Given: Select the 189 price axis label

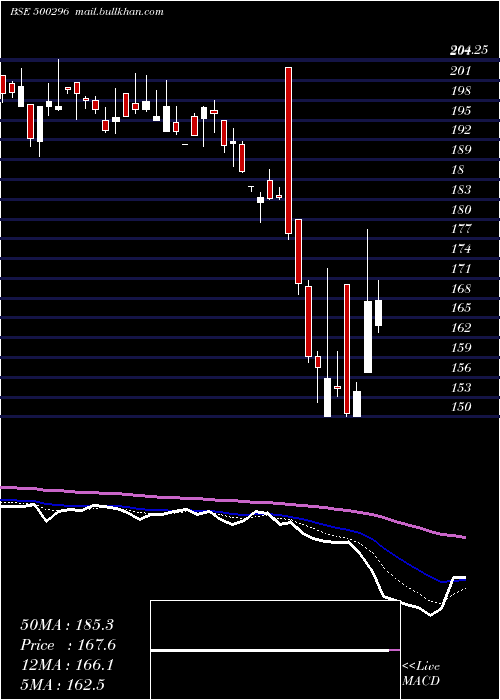Looking at the screenshot, I should point(461,150).
